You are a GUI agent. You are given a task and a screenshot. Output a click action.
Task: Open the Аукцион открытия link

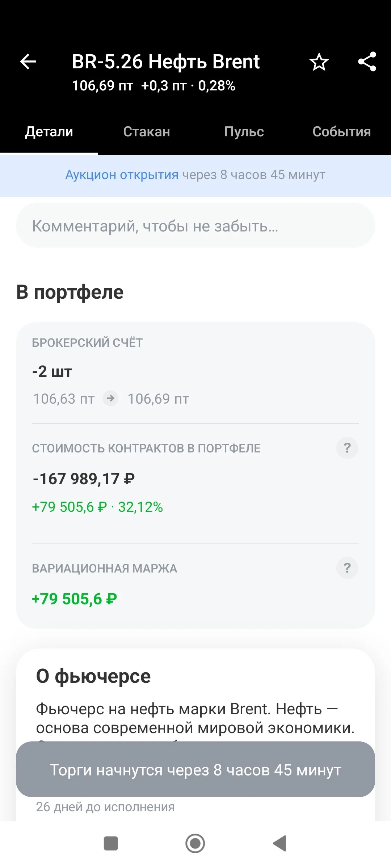[122, 175]
